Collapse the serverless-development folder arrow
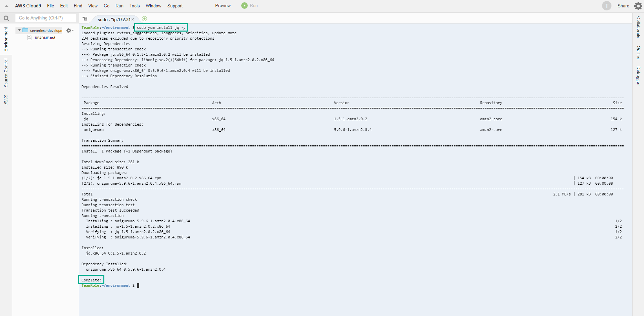This screenshot has height=316, width=644. pos(19,30)
